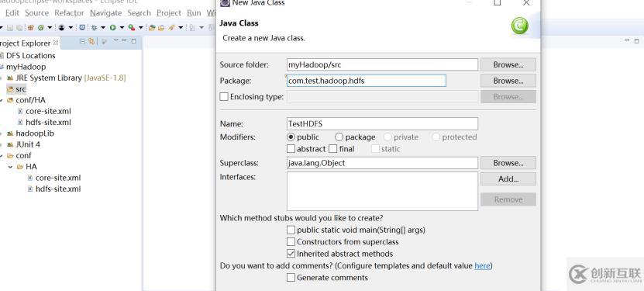Open the Edit menu
The width and height of the screenshot is (644, 291).
[12, 12]
